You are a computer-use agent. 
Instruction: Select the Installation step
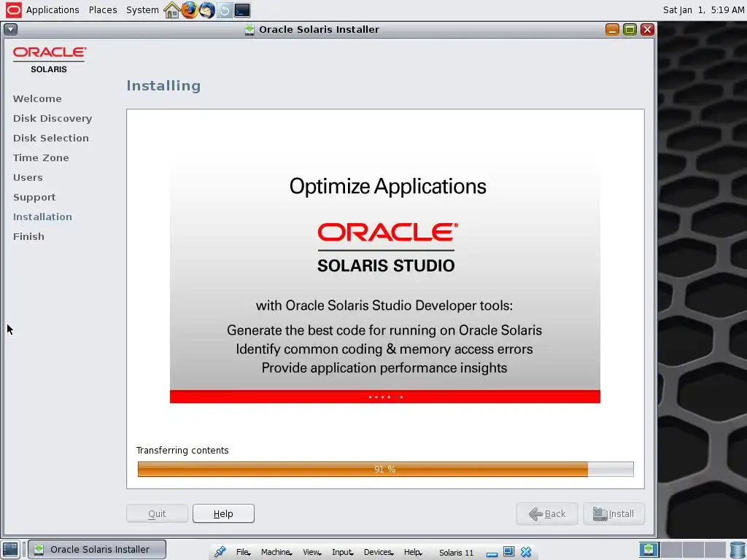[x=42, y=217]
